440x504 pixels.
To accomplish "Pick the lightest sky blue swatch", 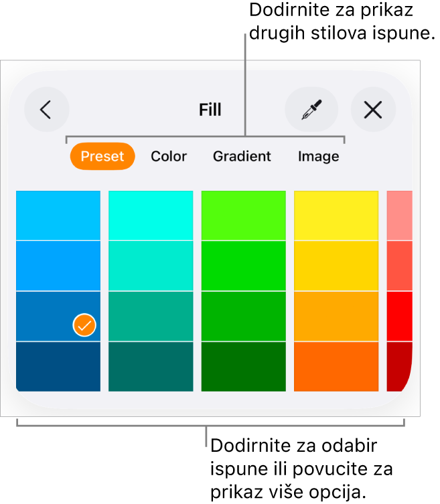I will 58,216.
